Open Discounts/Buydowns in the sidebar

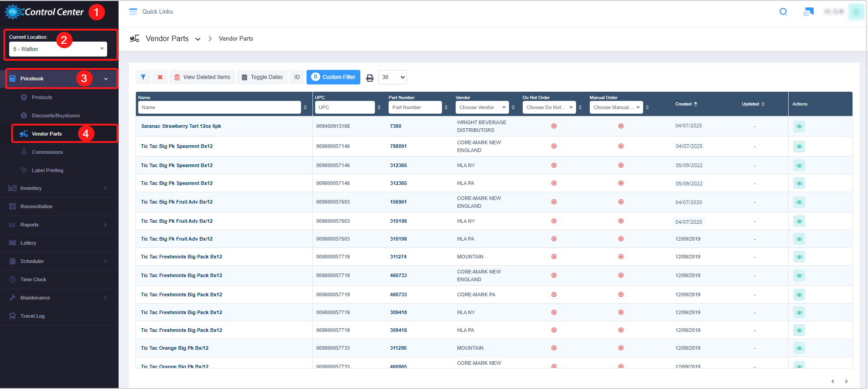click(x=56, y=116)
